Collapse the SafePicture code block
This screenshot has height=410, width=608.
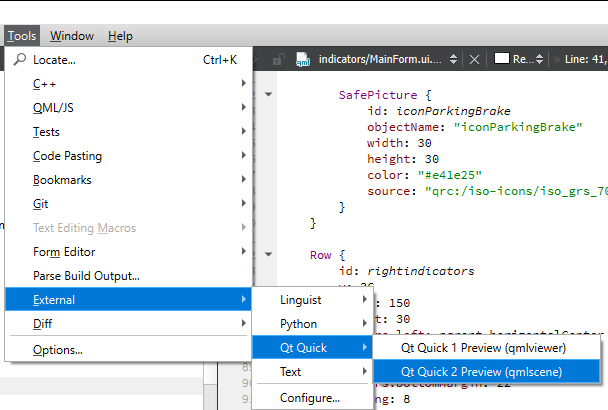(x=269, y=96)
